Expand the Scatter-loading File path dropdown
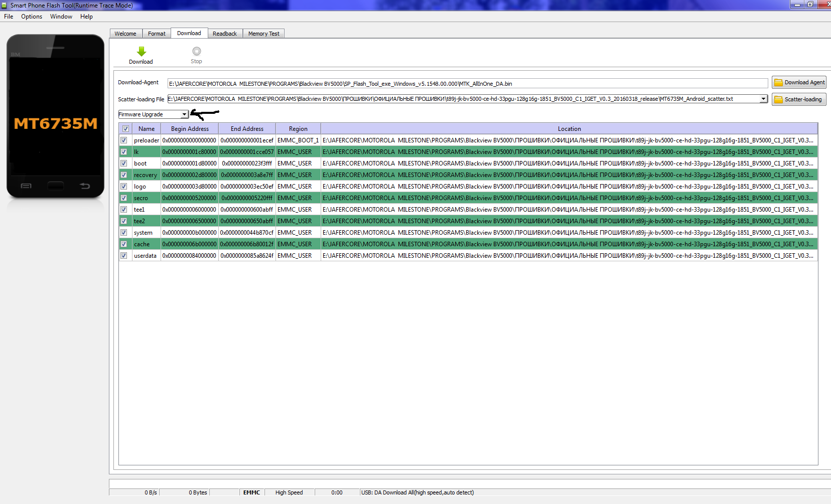The height and width of the screenshot is (504, 831). click(x=763, y=99)
